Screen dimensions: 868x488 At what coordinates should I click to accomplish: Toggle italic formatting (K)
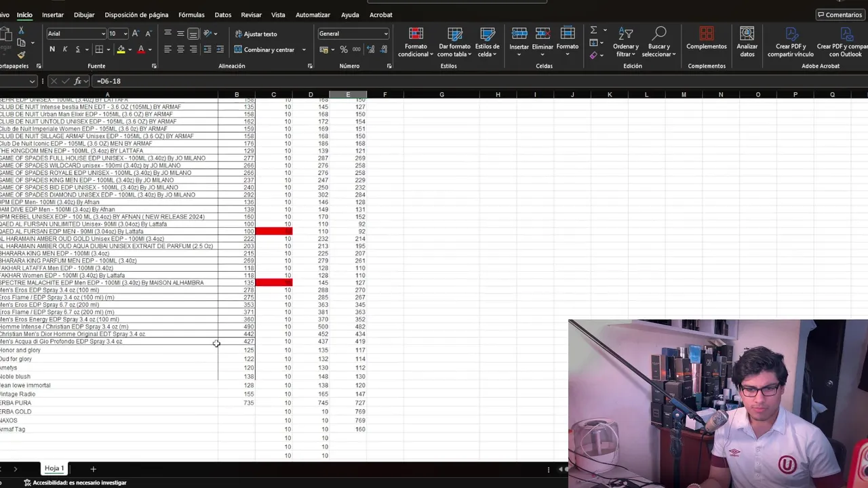pos(65,49)
